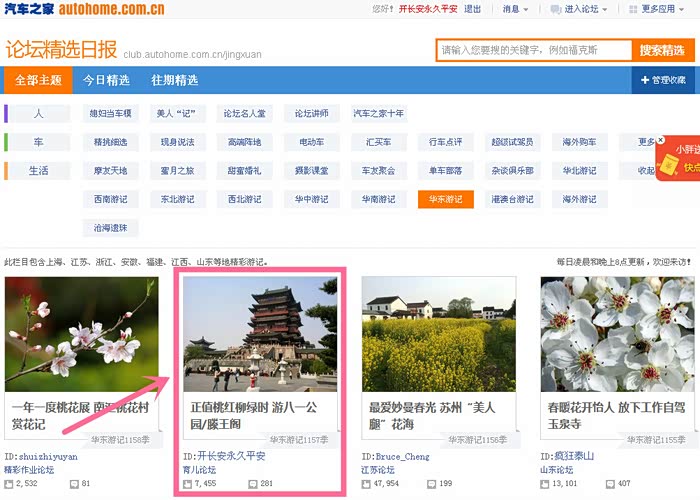Viewport: 700px width, 500px height.
Task: Log out via 退出 link
Action: click(472, 9)
